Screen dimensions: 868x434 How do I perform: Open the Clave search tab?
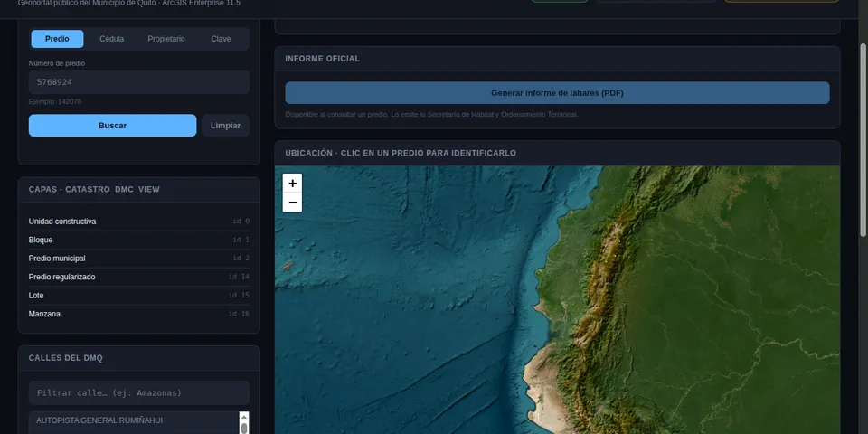point(221,39)
